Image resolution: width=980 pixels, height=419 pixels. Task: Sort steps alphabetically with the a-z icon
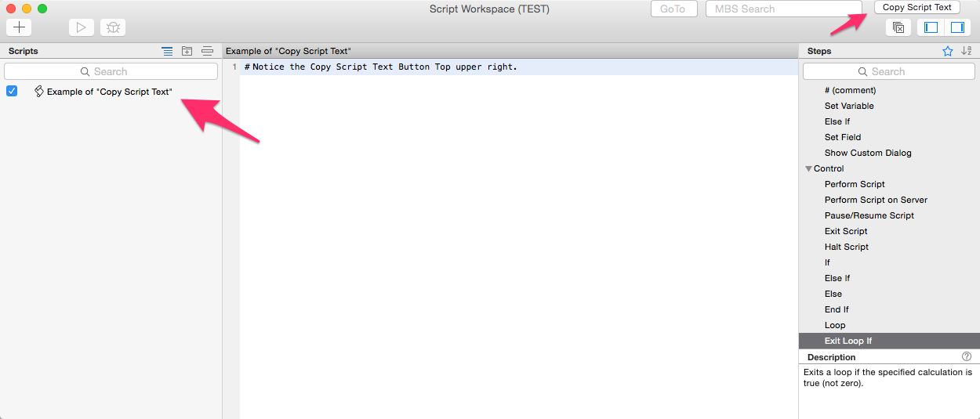(967, 51)
